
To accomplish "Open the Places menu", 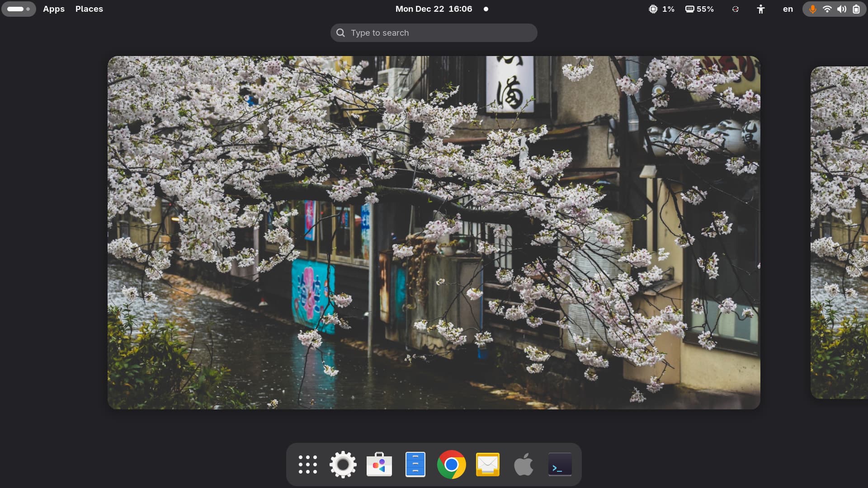I will pyautogui.click(x=89, y=9).
